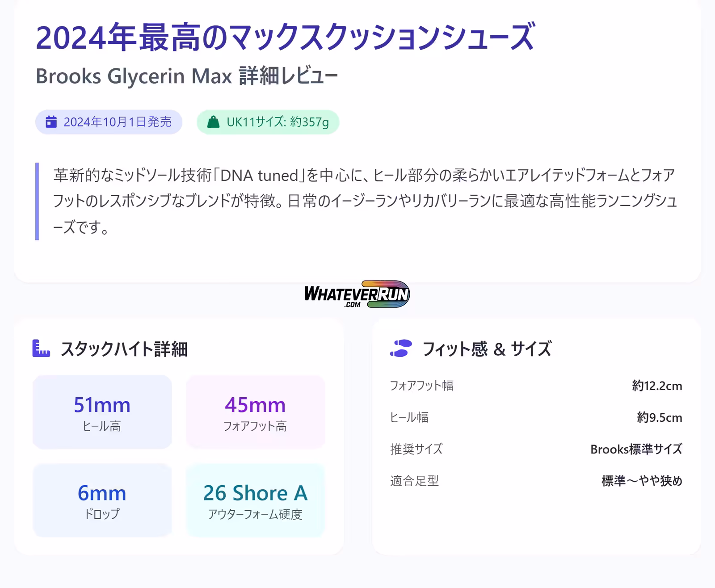Click the 26 Shore A hardness card

tap(255, 500)
